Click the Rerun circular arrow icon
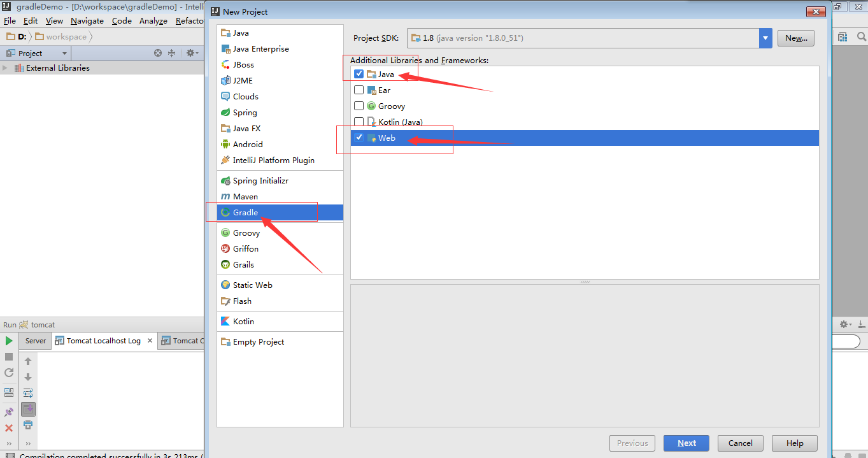868x458 pixels. [9, 373]
